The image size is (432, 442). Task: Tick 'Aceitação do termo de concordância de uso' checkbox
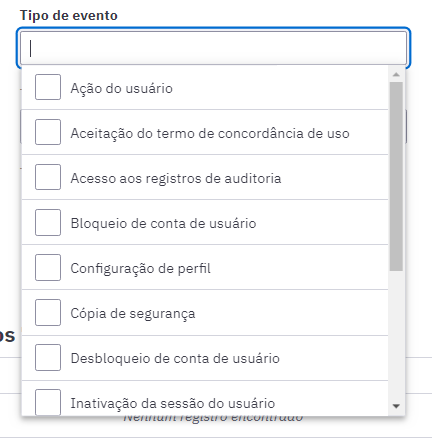[x=48, y=132]
